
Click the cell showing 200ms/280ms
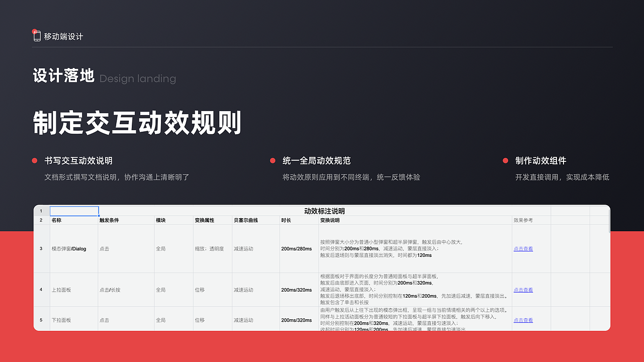point(296,248)
